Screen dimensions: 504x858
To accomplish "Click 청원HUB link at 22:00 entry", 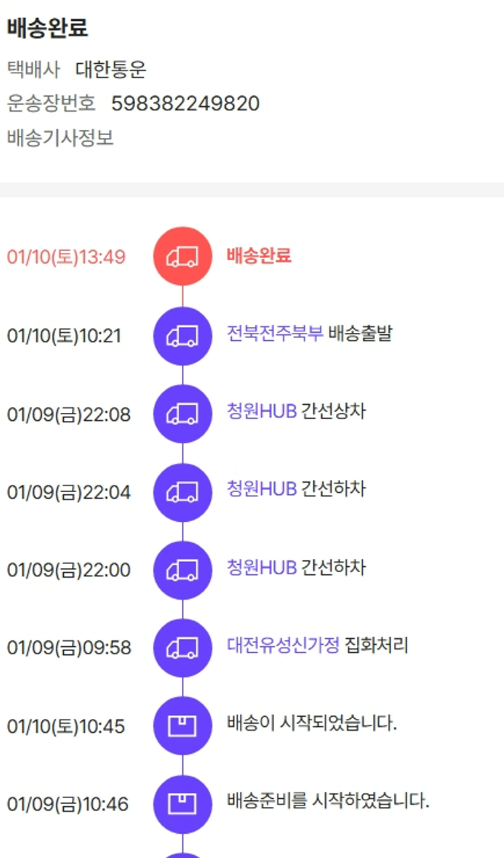I will (261, 568).
